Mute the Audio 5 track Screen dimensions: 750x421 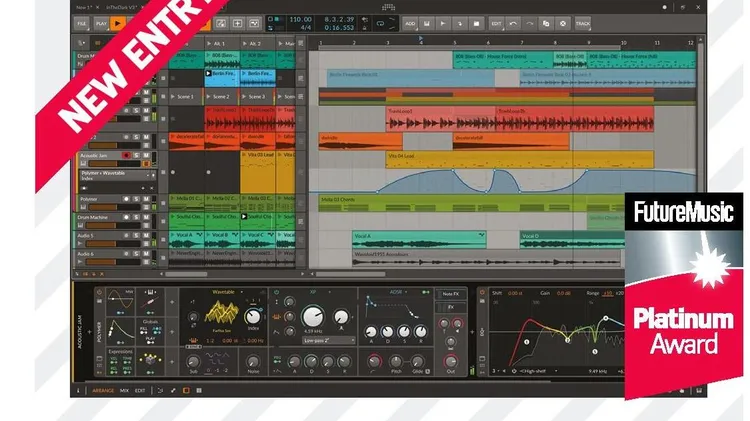tap(146, 235)
